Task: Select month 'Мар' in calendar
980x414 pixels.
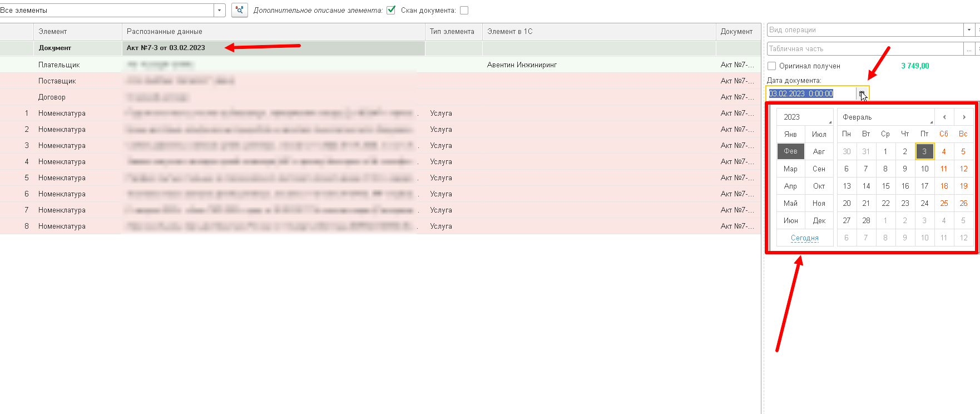Action: click(x=790, y=169)
